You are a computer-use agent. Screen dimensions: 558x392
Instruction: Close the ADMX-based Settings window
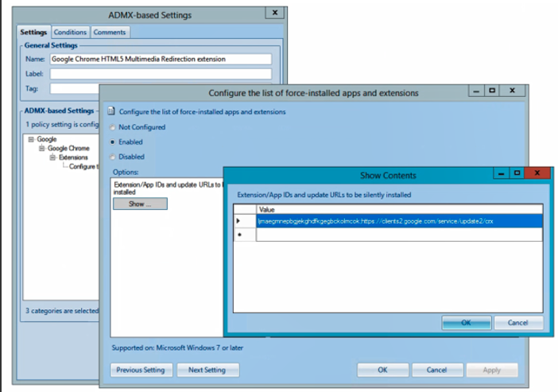tap(274, 13)
